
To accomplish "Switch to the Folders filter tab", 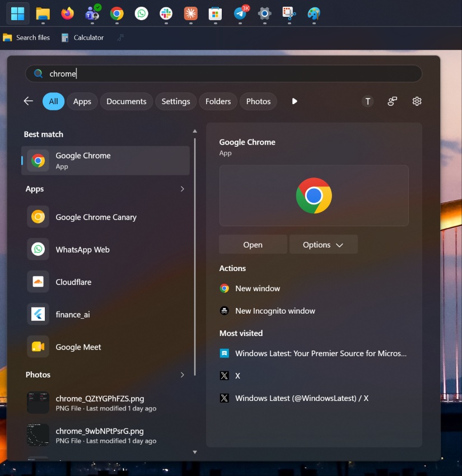I will click(x=218, y=101).
